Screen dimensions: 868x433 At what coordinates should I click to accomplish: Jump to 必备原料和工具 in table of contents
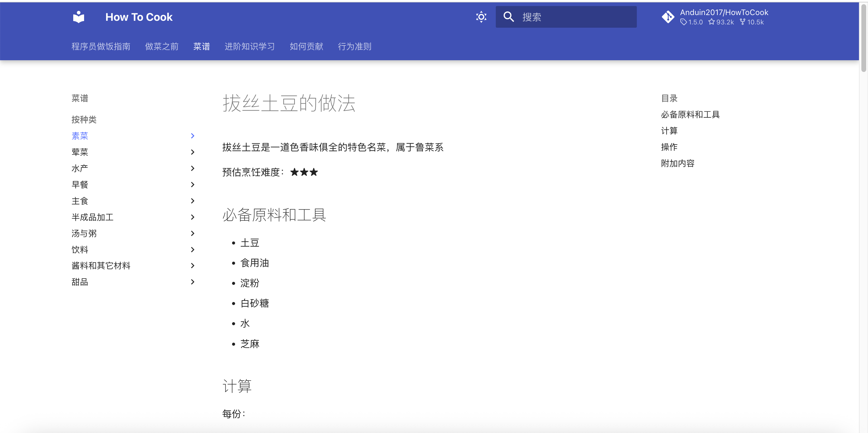point(690,114)
